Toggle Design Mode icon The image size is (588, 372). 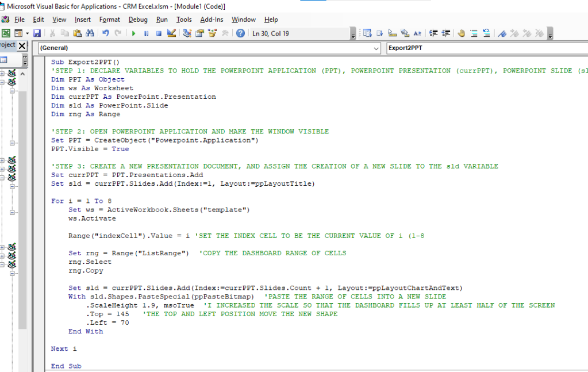171,33
